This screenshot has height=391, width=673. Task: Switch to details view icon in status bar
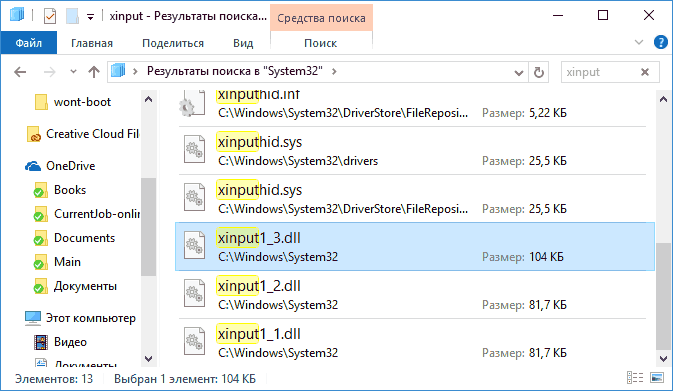pyautogui.click(x=635, y=378)
